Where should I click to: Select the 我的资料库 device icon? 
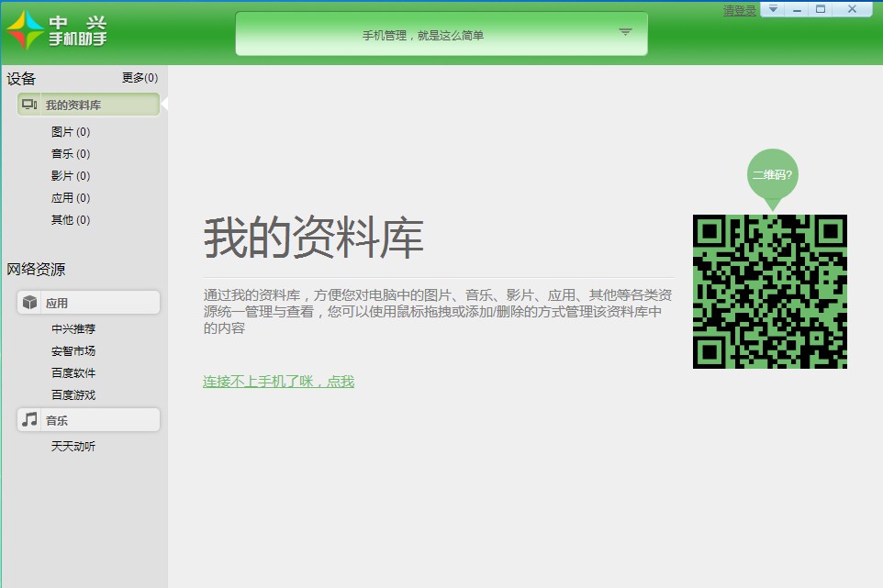(29, 104)
